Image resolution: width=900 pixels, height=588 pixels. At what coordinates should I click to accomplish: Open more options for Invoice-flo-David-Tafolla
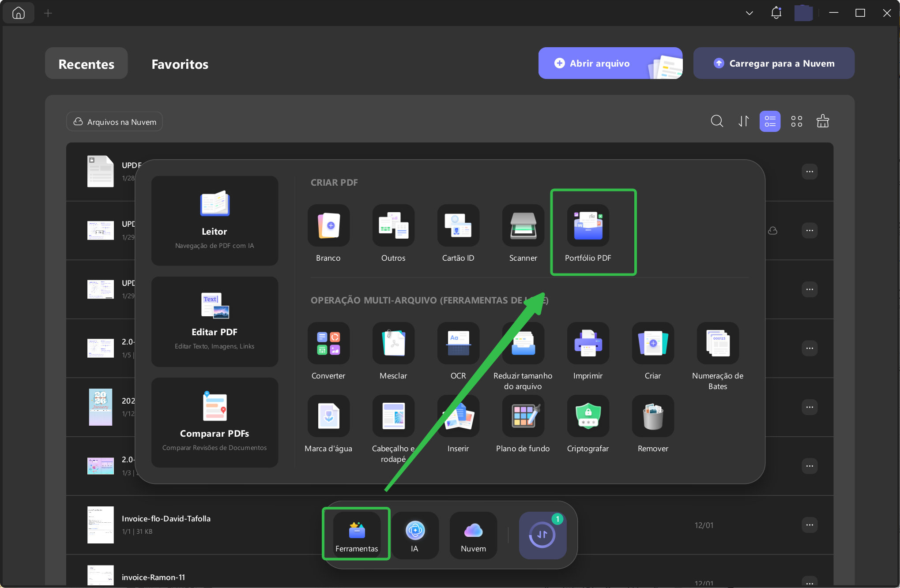click(810, 525)
